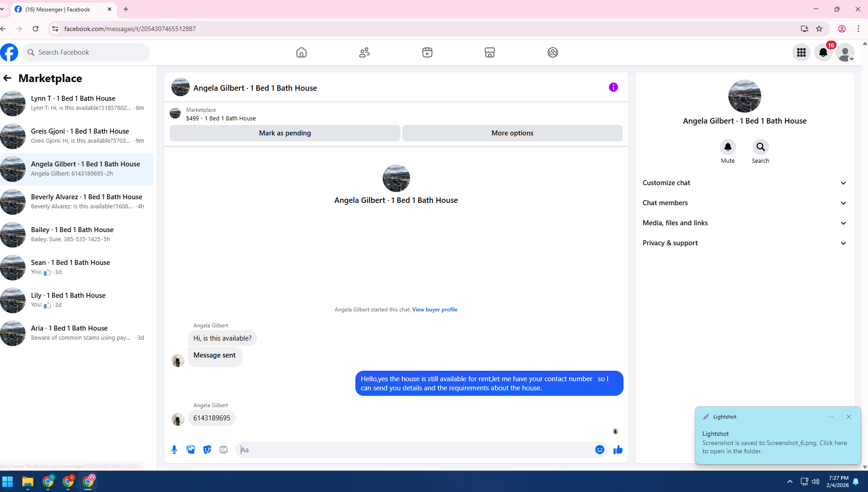The width and height of the screenshot is (868, 492).
Task: Click Mark as pending button
Action: pos(285,133)
